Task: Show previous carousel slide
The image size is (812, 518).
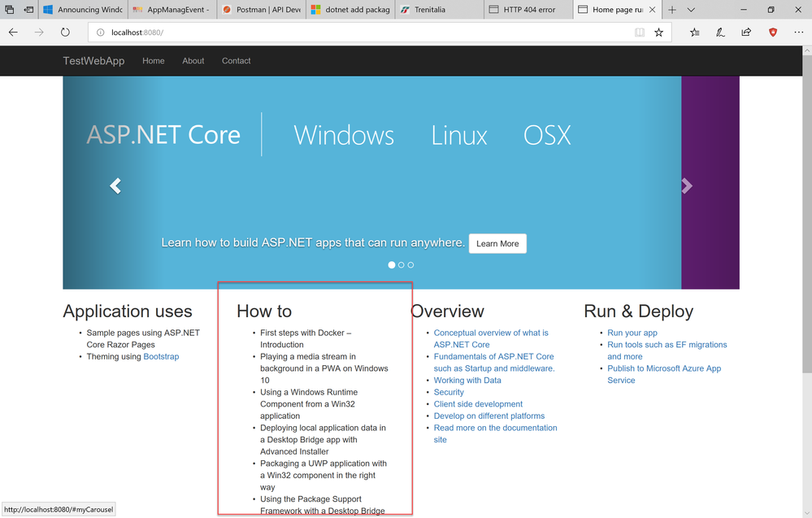Action: pos(115,186)
